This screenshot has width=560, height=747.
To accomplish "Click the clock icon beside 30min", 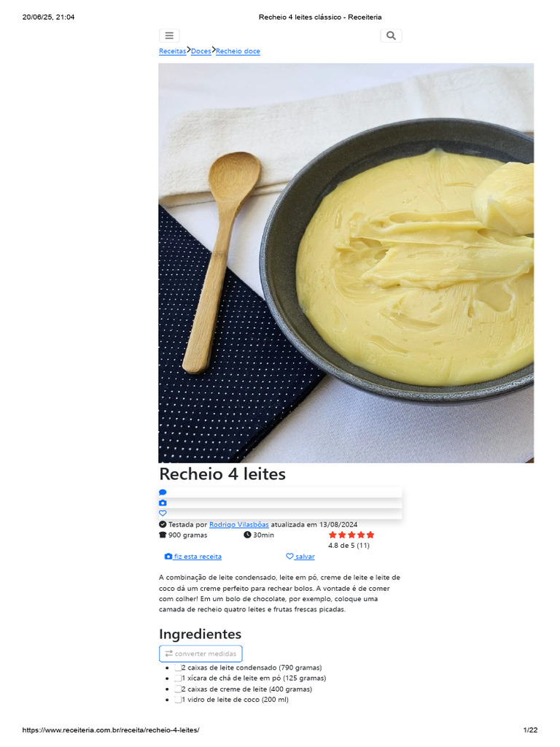I will pyautogui.click(x=247, y=535).
